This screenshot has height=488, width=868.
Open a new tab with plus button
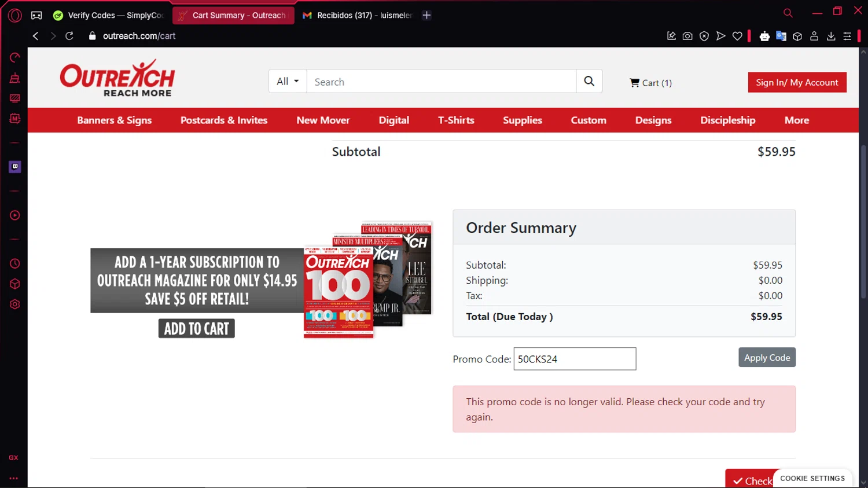click(x=426, y=16)
